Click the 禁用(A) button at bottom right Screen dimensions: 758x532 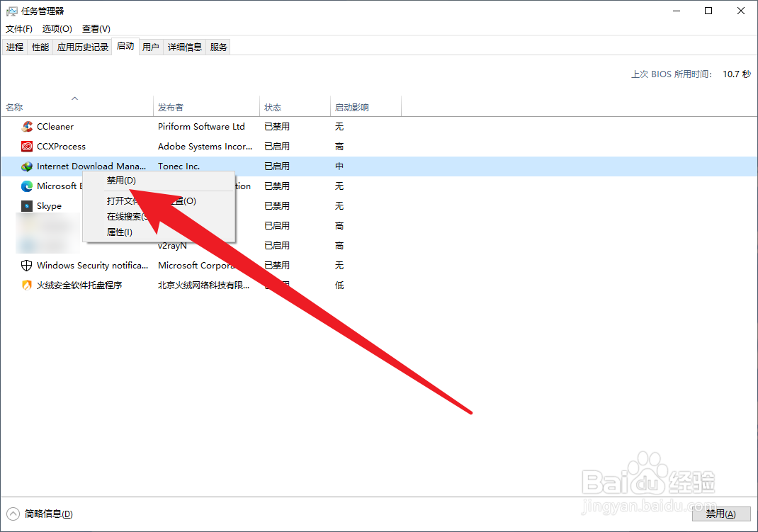point(720,514)
